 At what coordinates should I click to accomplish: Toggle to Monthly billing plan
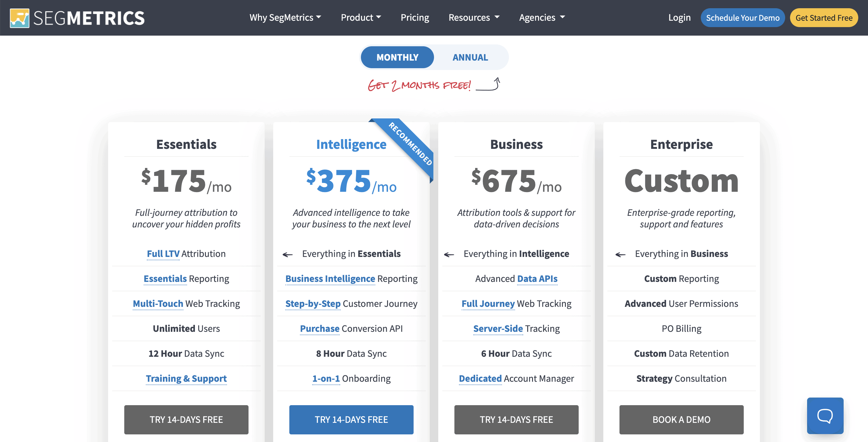397,57
